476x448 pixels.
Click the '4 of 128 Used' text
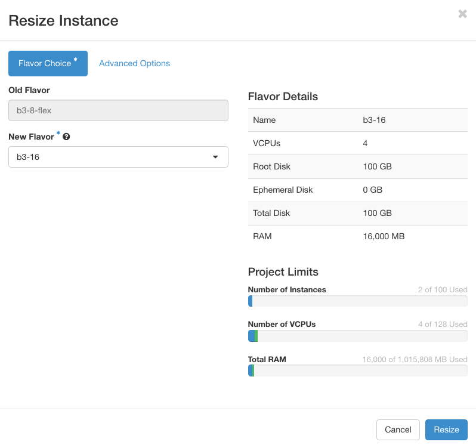point(443,324)
